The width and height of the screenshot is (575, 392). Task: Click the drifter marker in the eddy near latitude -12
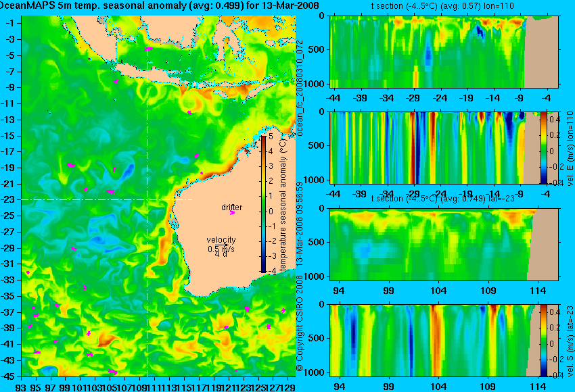pos(189,113)
